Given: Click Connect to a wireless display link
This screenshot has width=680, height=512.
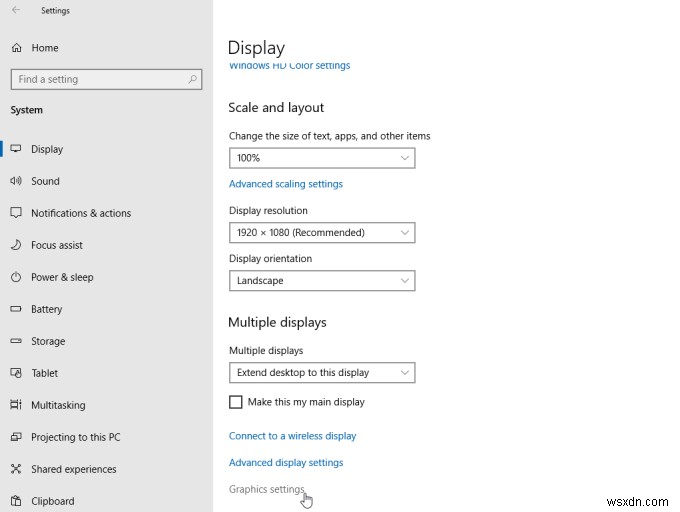Looking at the screenshot, I should pos(292,436).
